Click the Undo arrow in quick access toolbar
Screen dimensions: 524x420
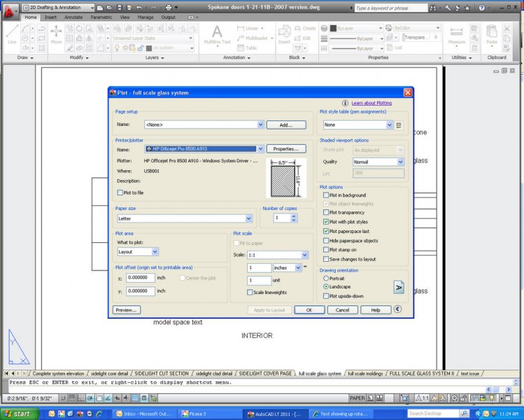click(x=139, y=8)
